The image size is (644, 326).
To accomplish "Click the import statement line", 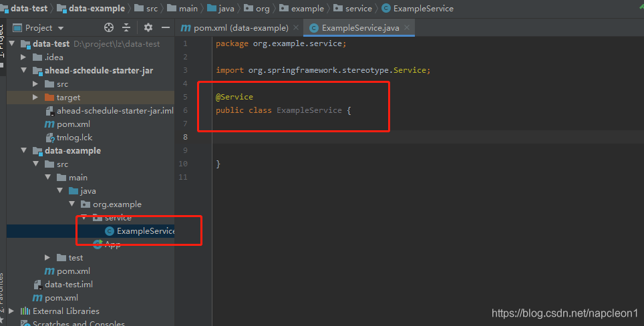I will pos(323,70).
